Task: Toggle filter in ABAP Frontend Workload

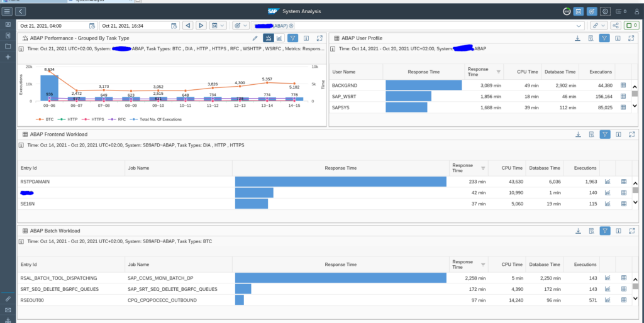Action: tap(605, 134)
